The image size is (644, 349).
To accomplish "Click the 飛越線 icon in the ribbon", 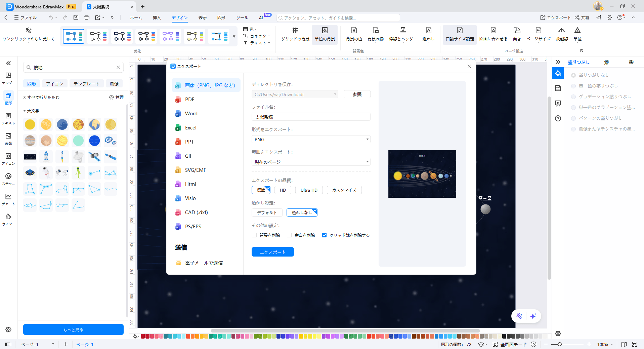I will pos(561,34).
